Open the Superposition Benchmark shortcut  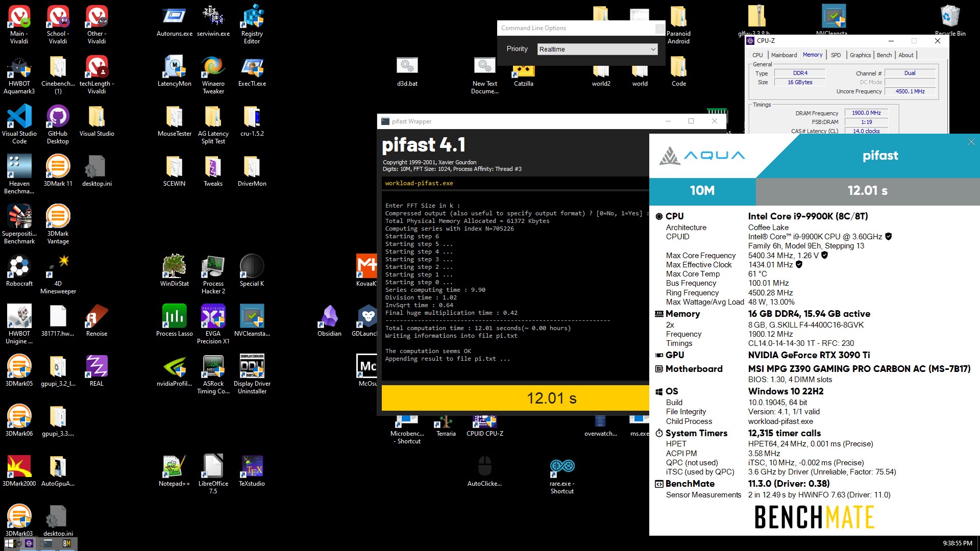pyautogui.click(x=19, y=224)
